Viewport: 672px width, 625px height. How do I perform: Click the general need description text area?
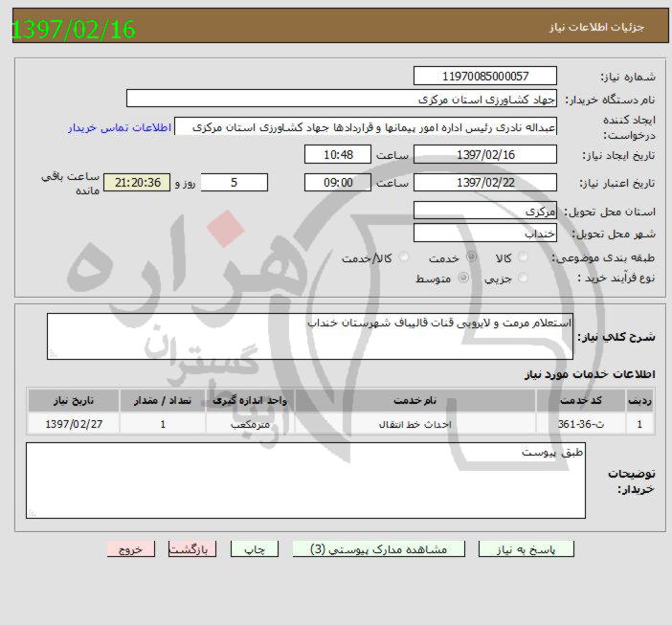(x=310, y=336)
